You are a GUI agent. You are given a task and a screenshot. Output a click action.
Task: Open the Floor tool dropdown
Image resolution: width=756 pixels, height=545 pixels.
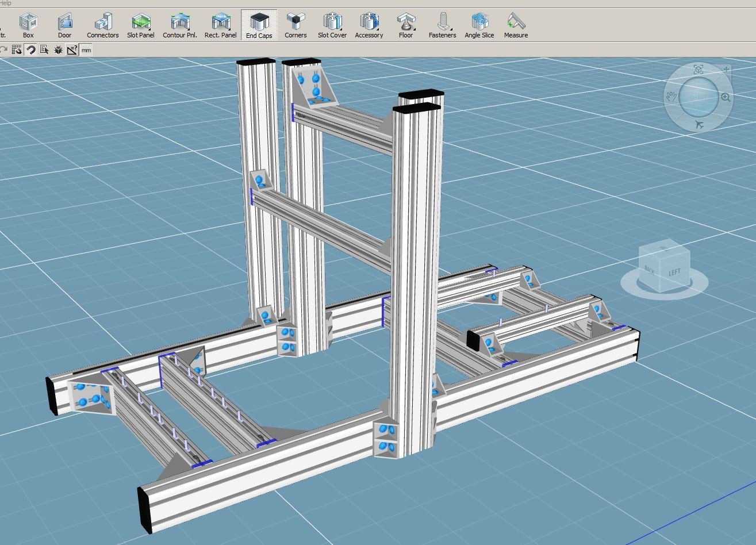(415, 28)
